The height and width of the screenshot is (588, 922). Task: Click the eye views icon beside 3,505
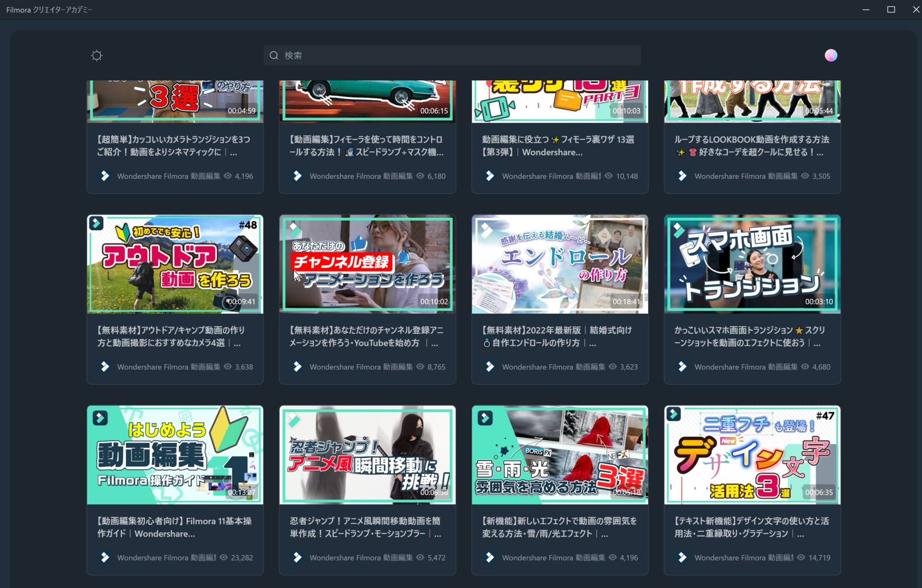tap(805, 176)
